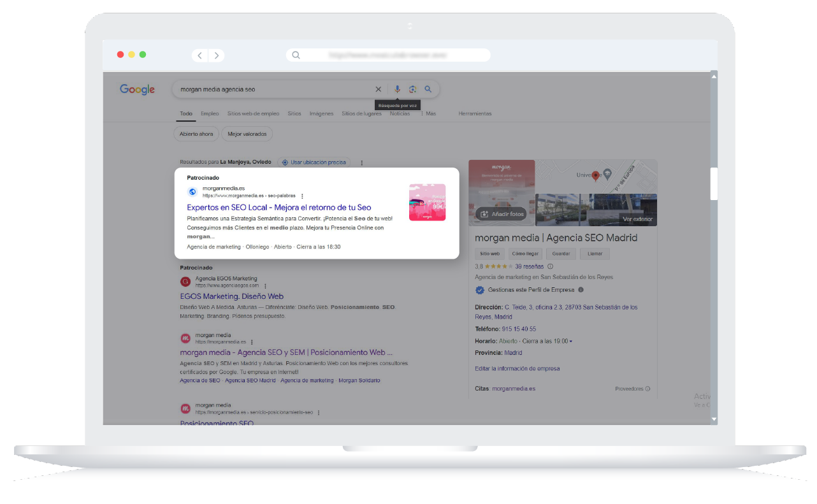
Task: Click the Proveedores info icon
Action: tap(647, 389)
